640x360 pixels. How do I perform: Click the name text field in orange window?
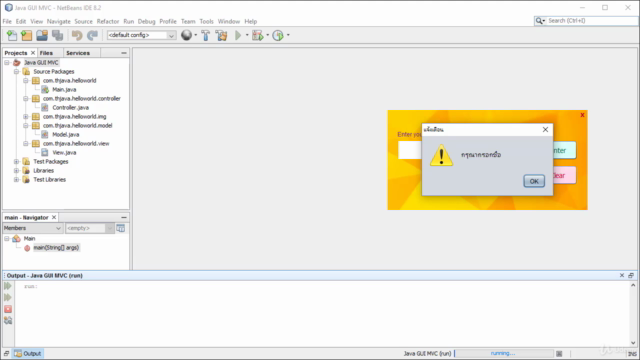pos(410,150)
